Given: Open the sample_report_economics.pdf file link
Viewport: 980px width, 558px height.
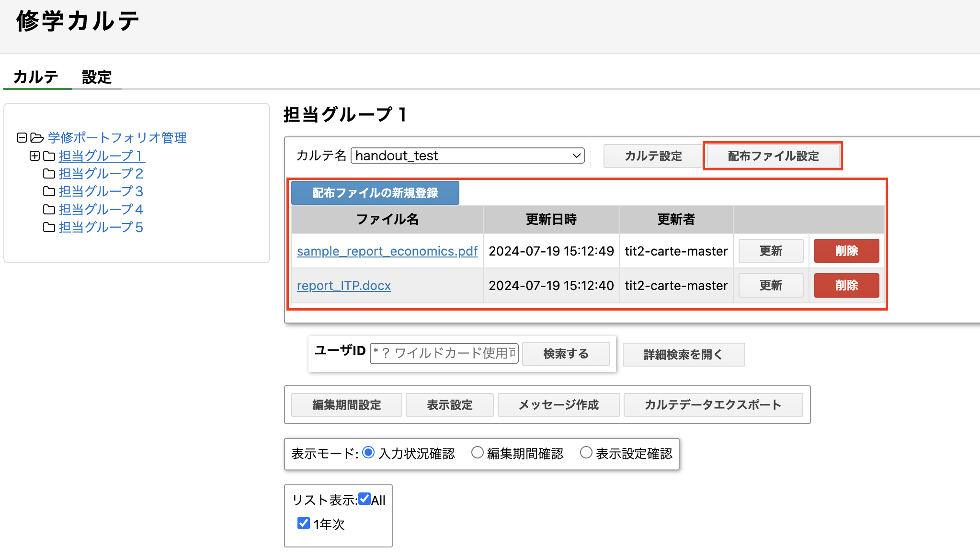Looking at the screenshot, I should coord(387,251).
